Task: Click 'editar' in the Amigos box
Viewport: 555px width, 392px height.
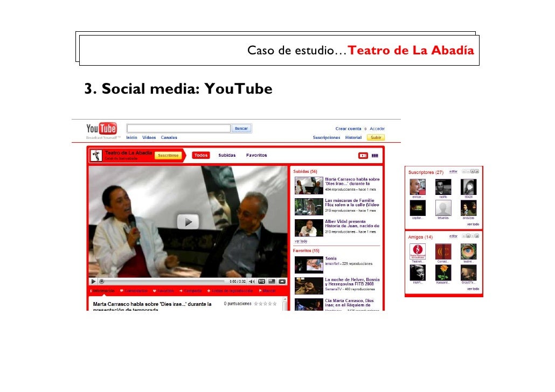Action: [x=453, y=236]
